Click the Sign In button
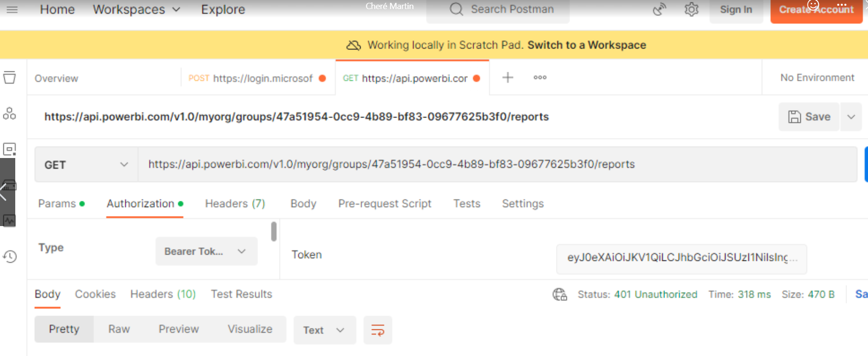The height and width of the screenshot is (356, 868). [736, 10]
